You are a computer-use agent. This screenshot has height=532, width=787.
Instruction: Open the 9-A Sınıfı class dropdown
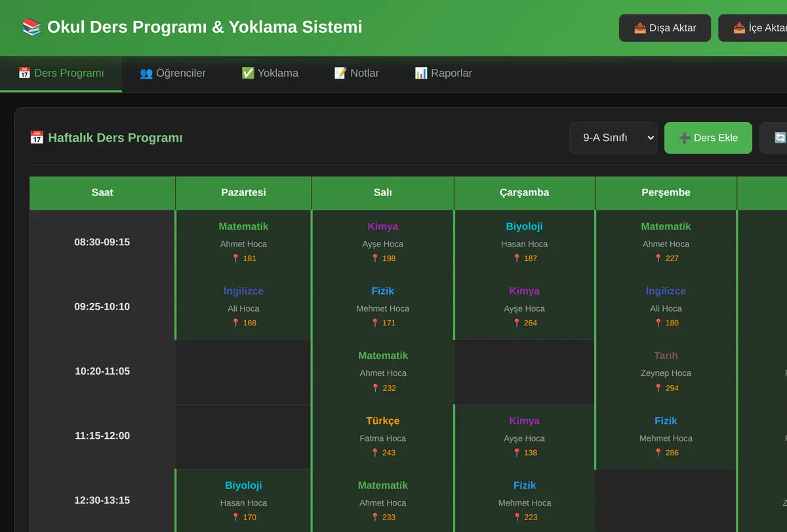[x=613, y=138]
